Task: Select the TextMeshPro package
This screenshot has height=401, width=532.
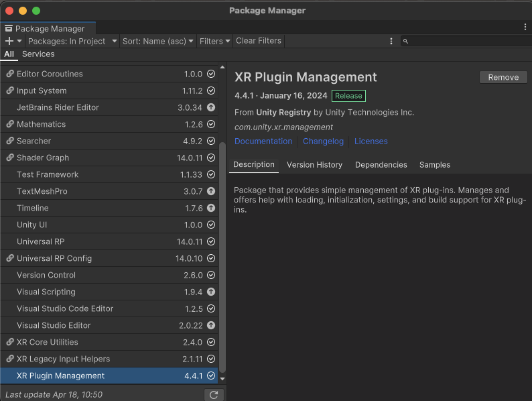Action: [109, 191]
